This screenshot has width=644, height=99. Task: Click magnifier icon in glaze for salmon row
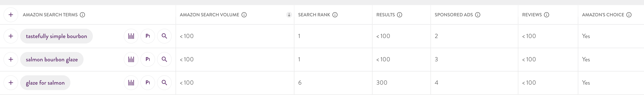(164, 83)
